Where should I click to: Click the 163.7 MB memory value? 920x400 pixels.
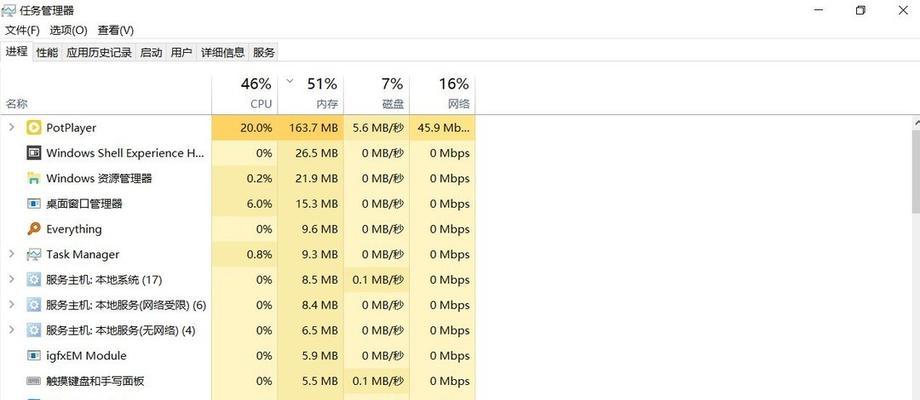click(x=313, y=127)
